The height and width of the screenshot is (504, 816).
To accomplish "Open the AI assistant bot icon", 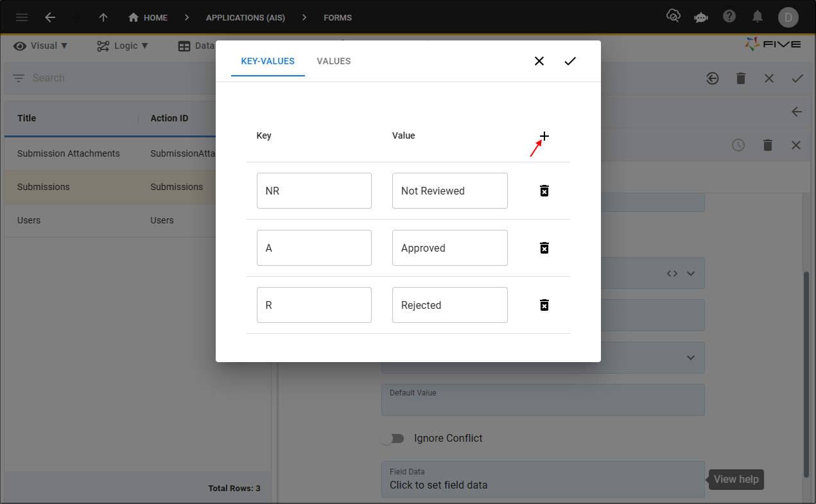I will 700,17.
